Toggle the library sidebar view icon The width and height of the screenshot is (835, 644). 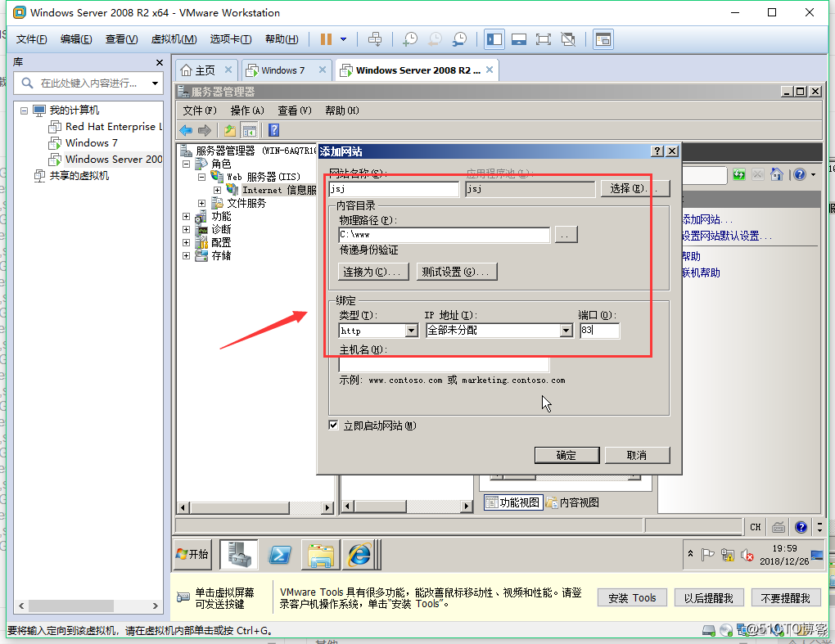click(x=494, y=39)
